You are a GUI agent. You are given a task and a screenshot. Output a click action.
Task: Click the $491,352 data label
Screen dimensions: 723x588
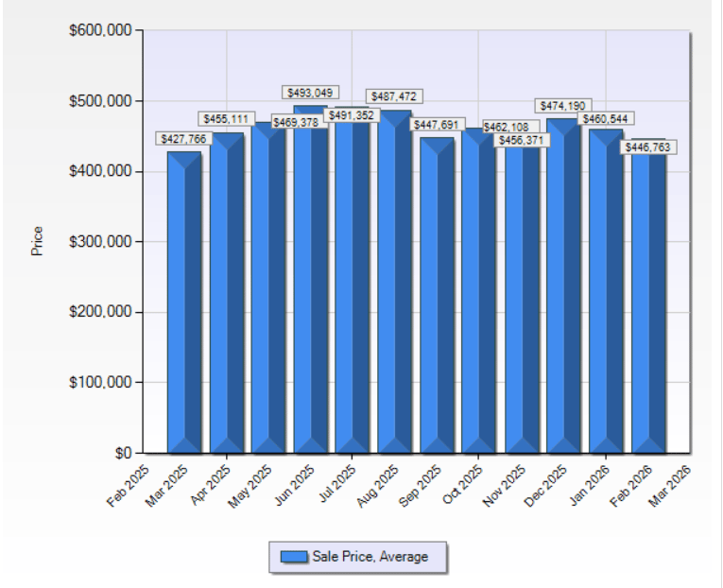coord(352,115)
